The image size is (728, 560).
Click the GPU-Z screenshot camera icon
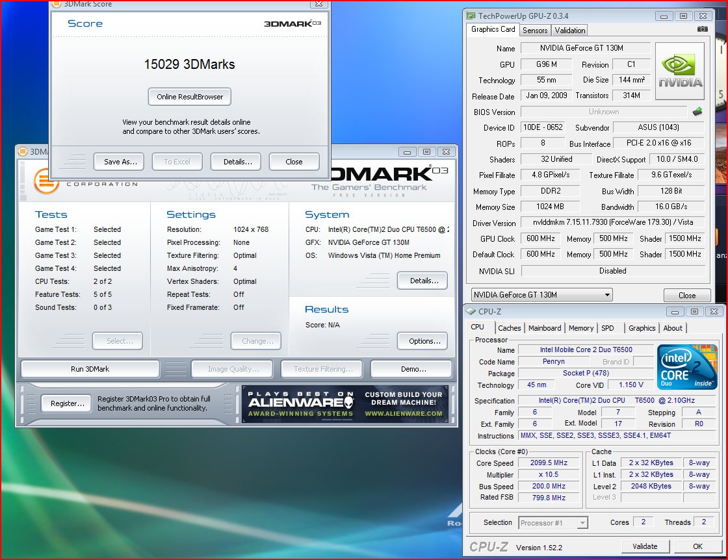(x=703, y=29)
